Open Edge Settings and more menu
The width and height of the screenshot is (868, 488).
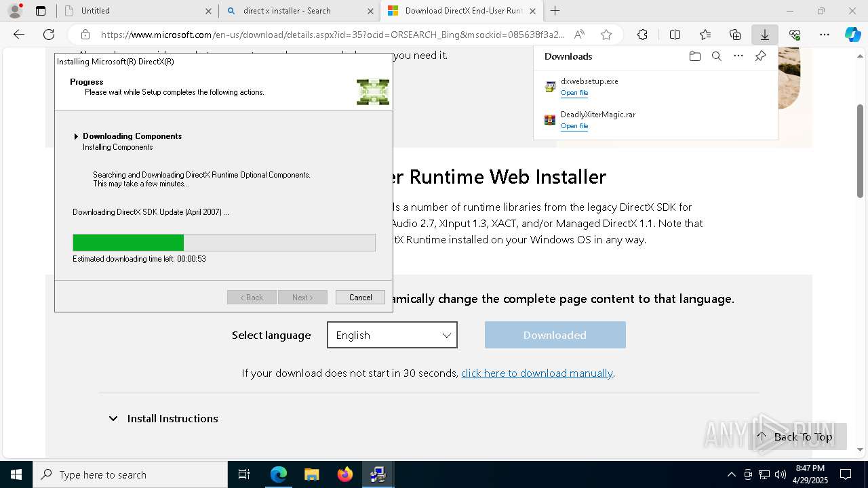tap(825, 35)
